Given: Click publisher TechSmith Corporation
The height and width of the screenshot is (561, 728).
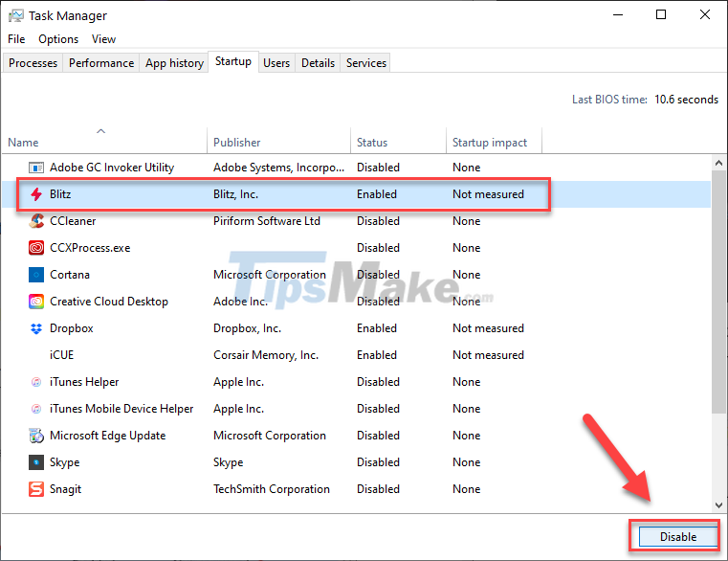Looking at the screenshot, I should click(x=272, y=489).
